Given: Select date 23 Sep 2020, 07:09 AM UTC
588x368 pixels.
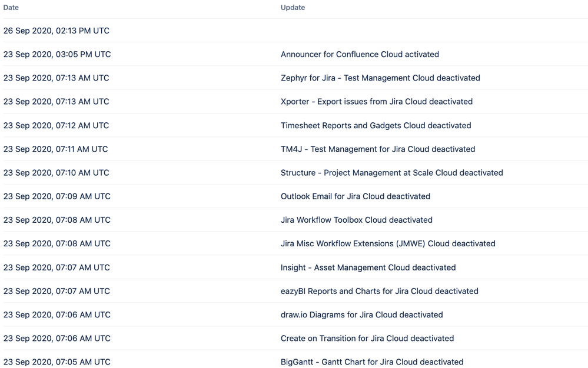Looking at the screenshot, I should 57,196.
